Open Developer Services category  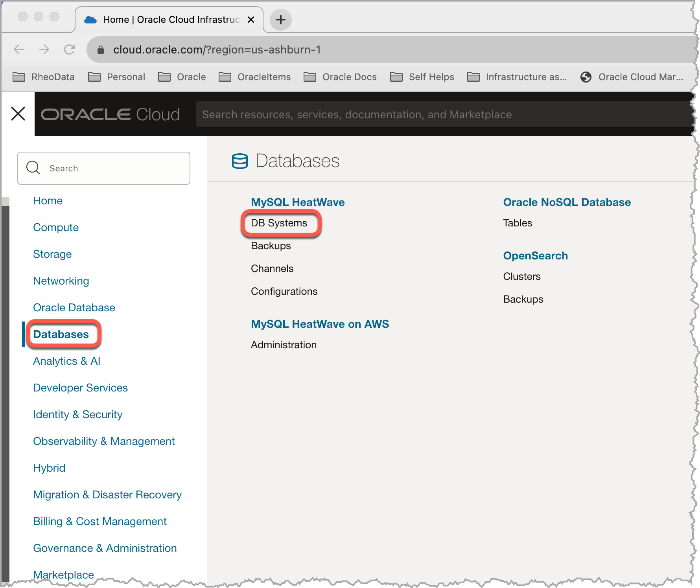point(80,388)
